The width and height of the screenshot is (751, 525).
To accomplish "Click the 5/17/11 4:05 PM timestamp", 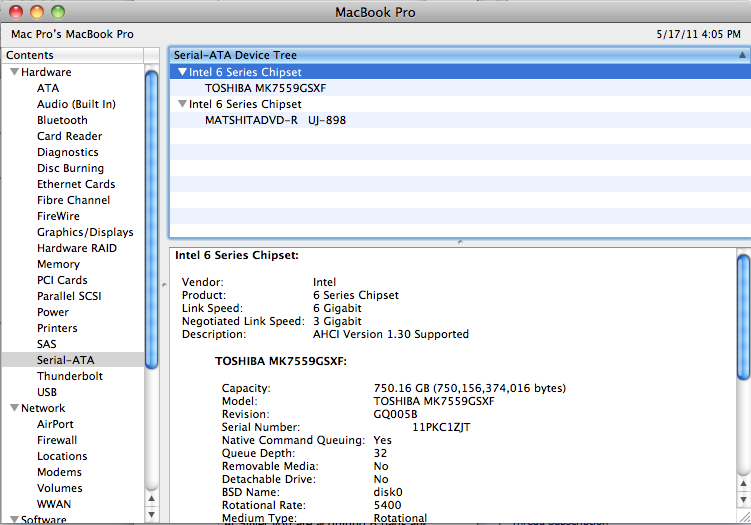I will pyautogui.click(x=698, y=34).
